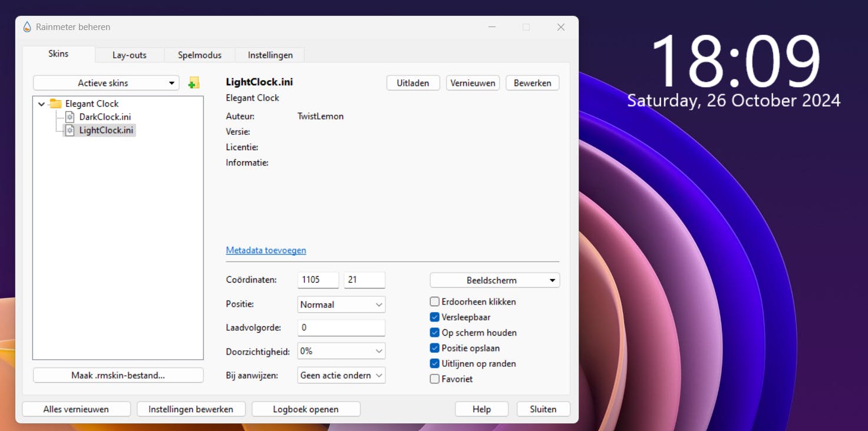The width and height of the screenshot is (868, 431).
Task: Click the green plus create-skin icon
Action: click(193, 83)
